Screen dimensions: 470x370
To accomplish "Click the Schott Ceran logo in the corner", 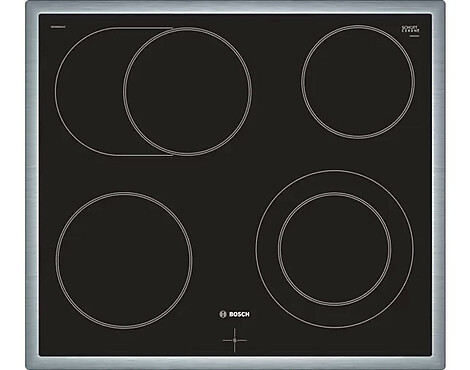I will [410, 29].
